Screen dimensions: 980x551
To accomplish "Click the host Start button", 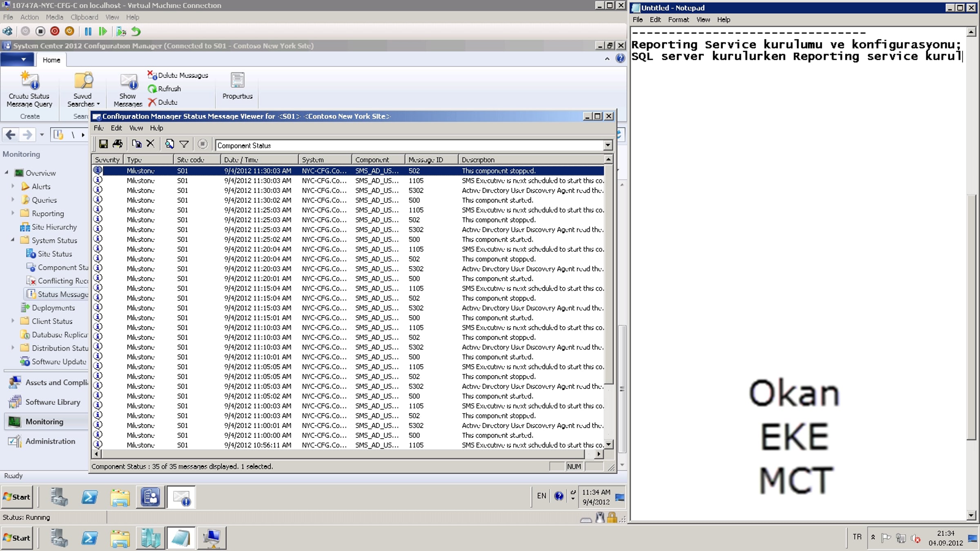I will click(x=17, y=538).
